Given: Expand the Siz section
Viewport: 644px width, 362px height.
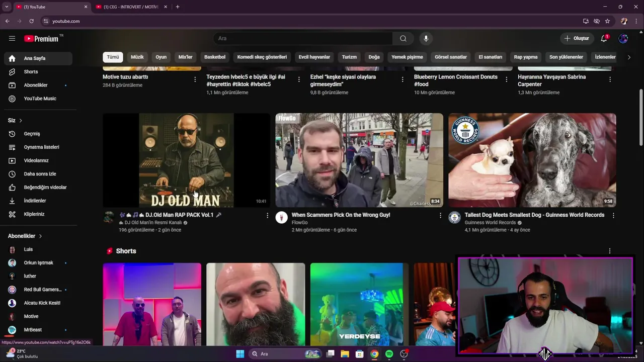Looking at the screenshot, I should point(15,121).
